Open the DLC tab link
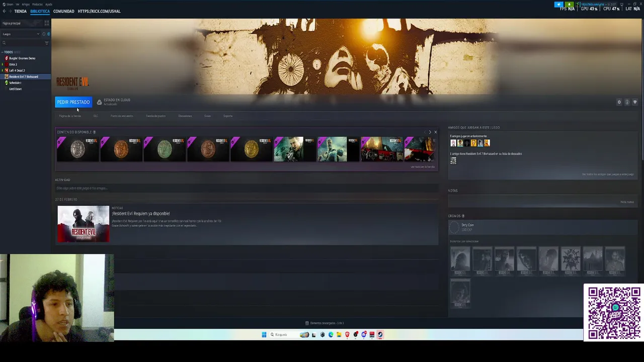This screenshot has height=362, width=644. pyautogui.click(x=96, y=116)
